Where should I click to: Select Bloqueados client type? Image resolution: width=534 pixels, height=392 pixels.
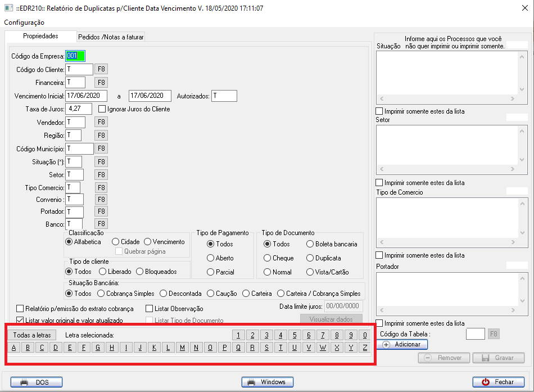coord(139,272)
